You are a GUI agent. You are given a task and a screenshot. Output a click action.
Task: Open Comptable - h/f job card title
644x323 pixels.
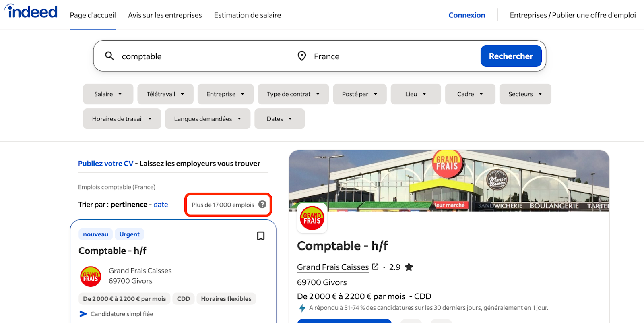click(x=112, y=251)
